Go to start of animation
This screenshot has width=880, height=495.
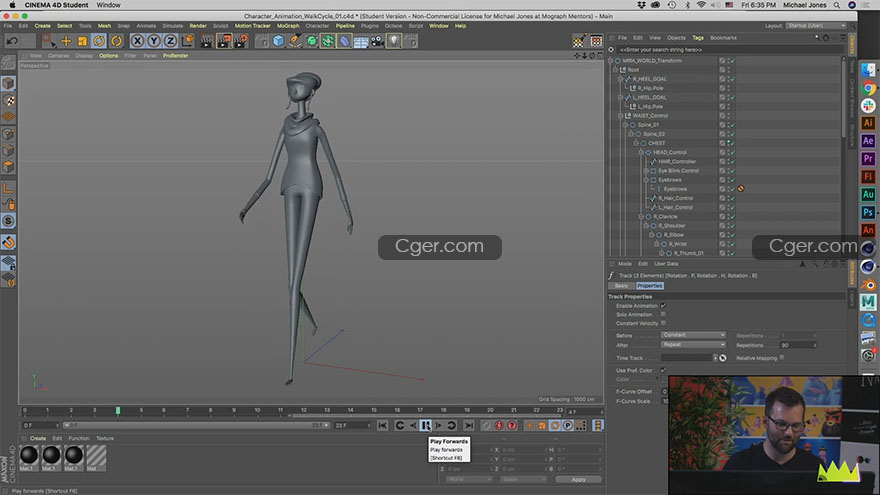pos(383,425)
